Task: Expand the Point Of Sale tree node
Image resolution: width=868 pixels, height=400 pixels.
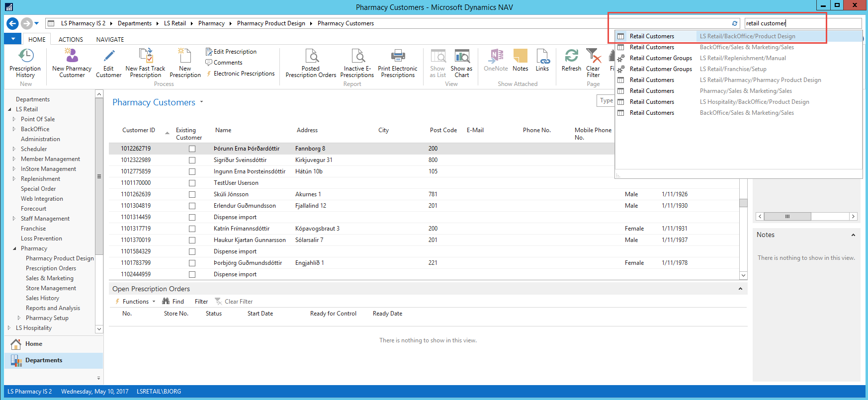Action: (x=14, y=119)
